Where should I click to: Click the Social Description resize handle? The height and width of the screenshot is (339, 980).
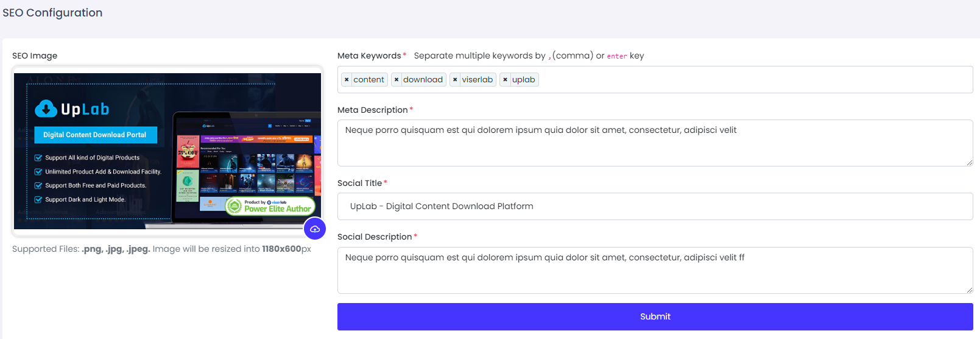point(969,290)
